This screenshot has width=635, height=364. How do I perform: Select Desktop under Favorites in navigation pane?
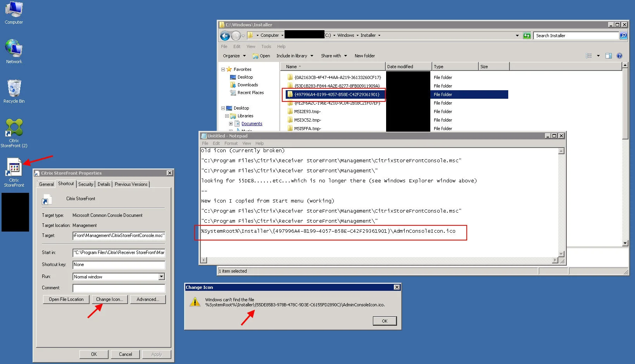[x=242, y=77]
